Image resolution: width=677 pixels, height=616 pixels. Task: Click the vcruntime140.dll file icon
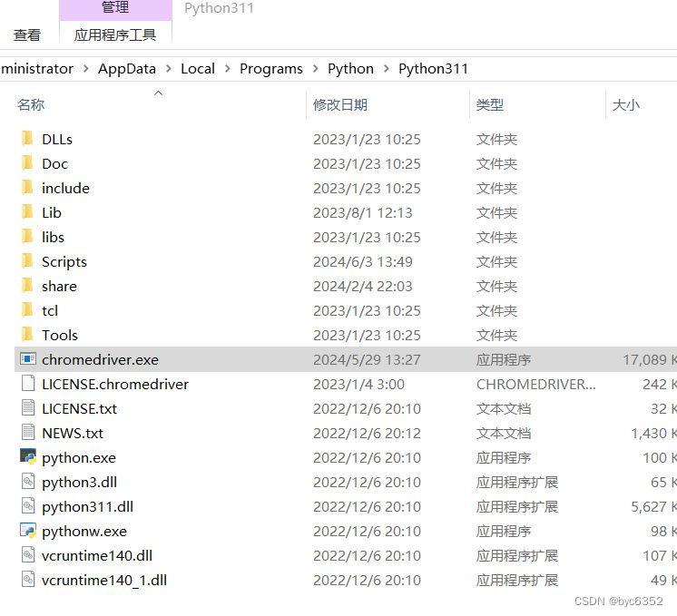(x=28, y=554)
